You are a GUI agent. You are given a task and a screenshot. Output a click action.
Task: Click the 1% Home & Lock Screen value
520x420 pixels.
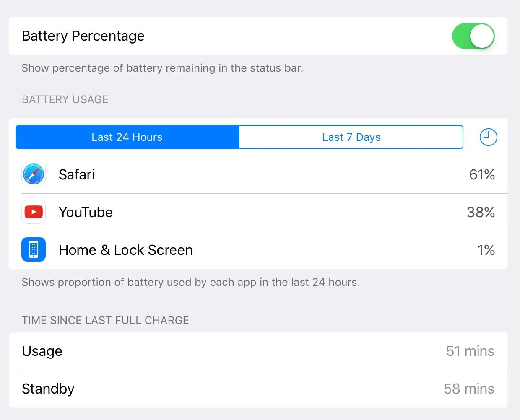[x=486, y=250]
